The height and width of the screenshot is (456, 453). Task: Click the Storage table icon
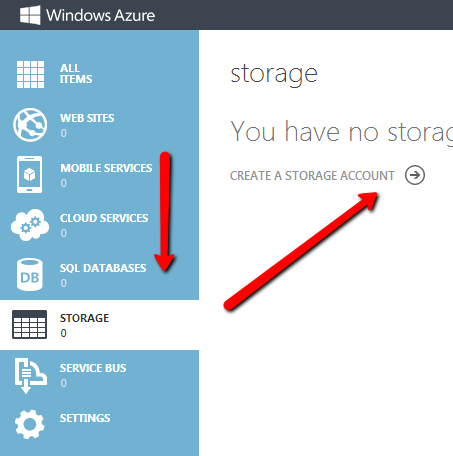(29, 325)
